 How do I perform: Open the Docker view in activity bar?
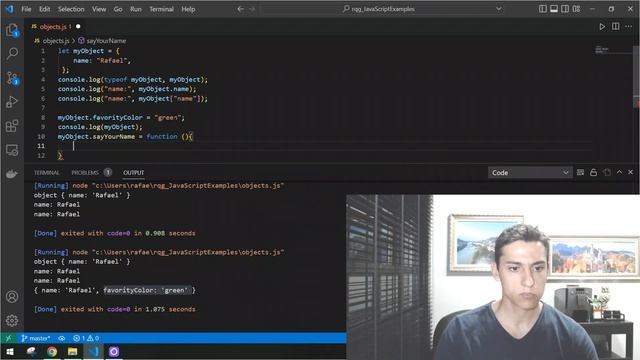[x=12, y=174]
